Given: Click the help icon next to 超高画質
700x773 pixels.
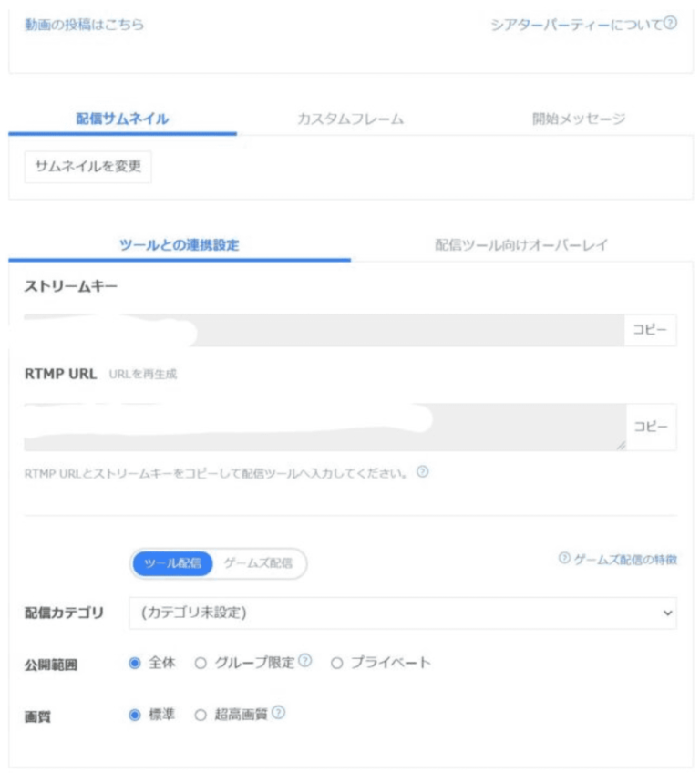Looking at the screenshot, I should pos(279,712).
